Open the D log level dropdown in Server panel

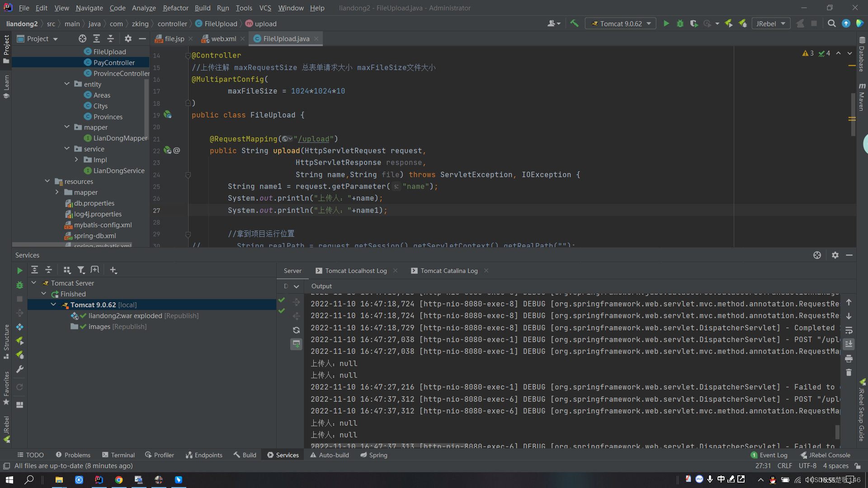pos(292,286)
